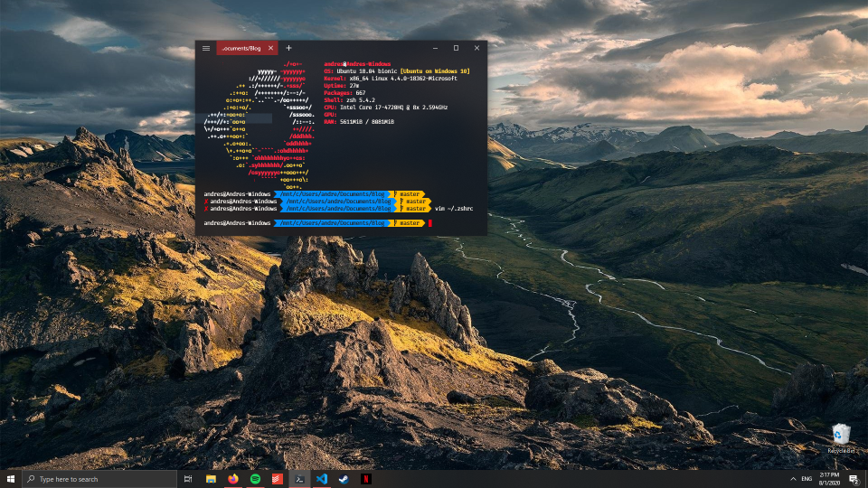This screenshot has width=868, height=488.
Task: Open Visual Studio Code from the taskbar
Action: (322, 479)
